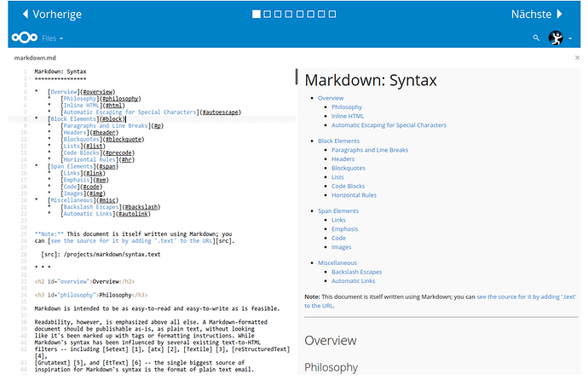Open Automatic Escaping for Special Characters link
Screen dimensions: 588x380
(x=389, y=125)
